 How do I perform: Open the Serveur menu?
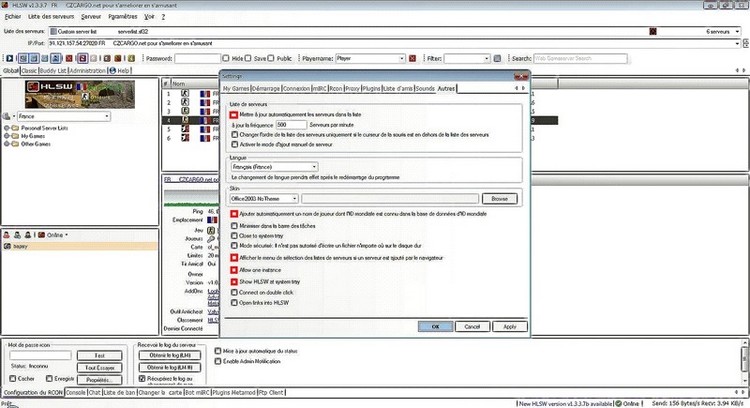[91, 17]
